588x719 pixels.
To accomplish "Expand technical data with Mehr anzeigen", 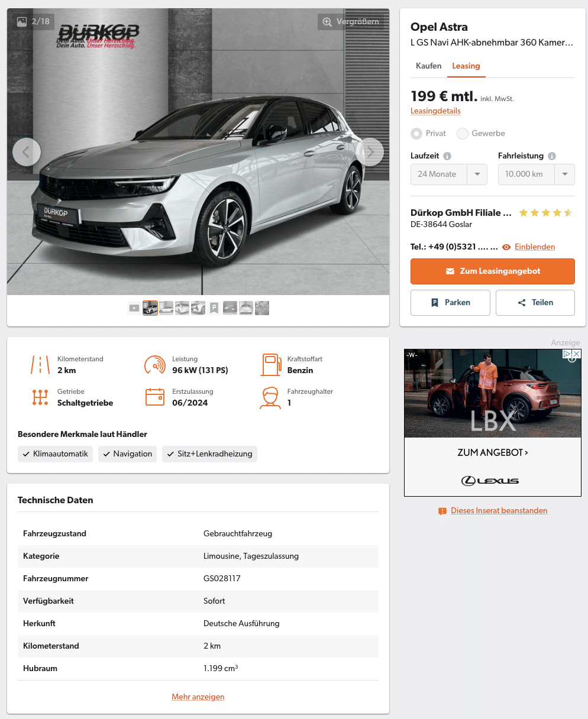I will (x=198, y=697).
